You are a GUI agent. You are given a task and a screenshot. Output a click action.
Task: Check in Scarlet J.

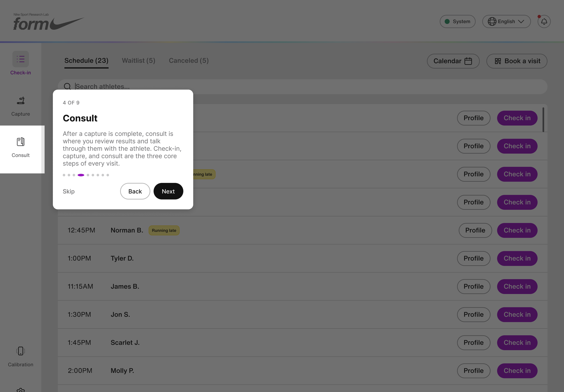(517, 343)
